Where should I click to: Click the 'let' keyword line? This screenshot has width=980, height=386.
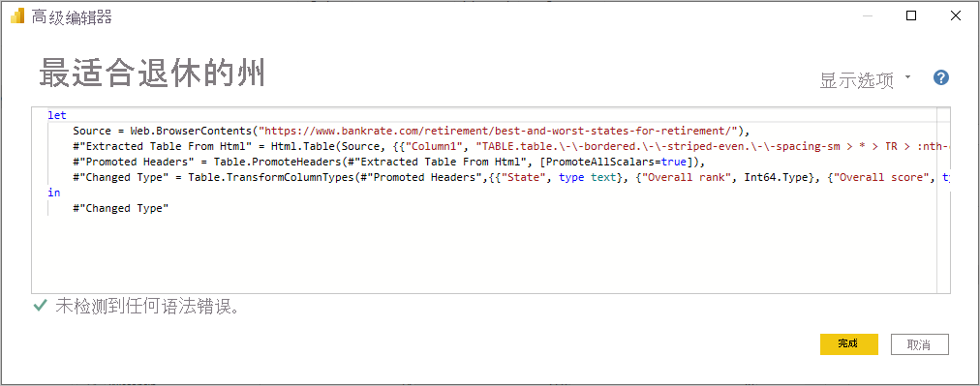point(57,115)
